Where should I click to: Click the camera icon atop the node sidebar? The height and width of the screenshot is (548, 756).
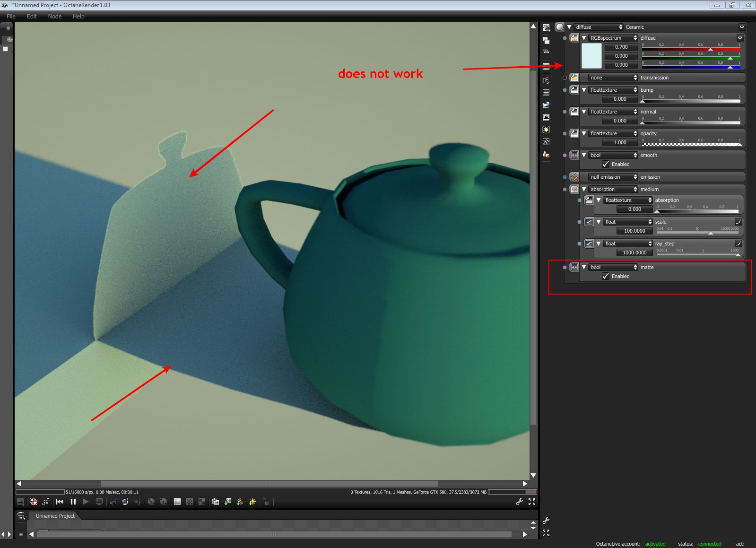(546, 28)
